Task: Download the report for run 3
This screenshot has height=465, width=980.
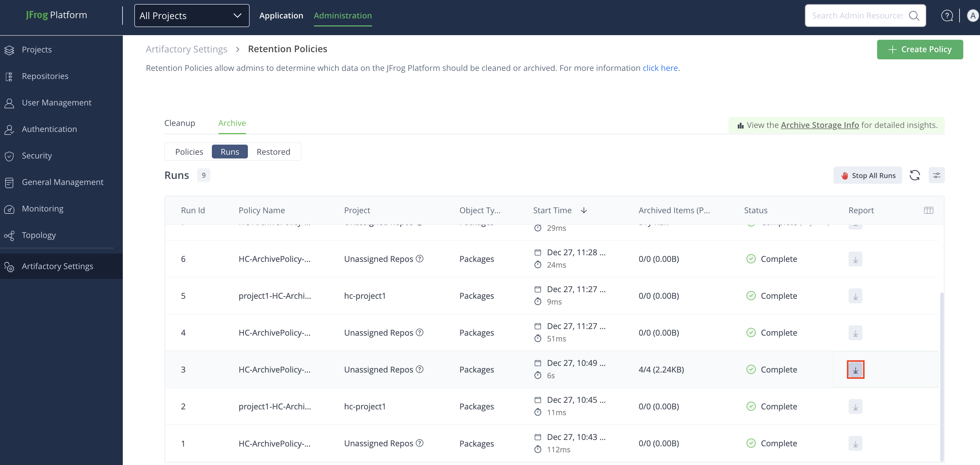Action: (x=855, y=370)
